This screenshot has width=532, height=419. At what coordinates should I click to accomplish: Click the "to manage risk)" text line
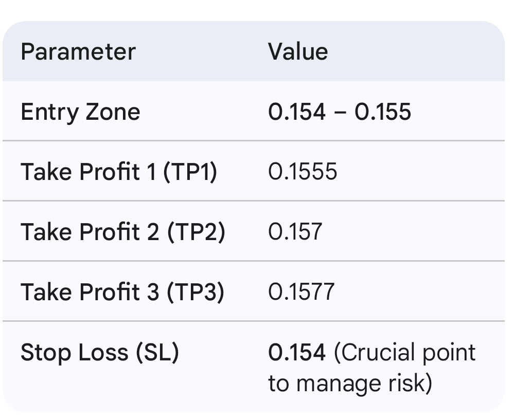[350, 384]
